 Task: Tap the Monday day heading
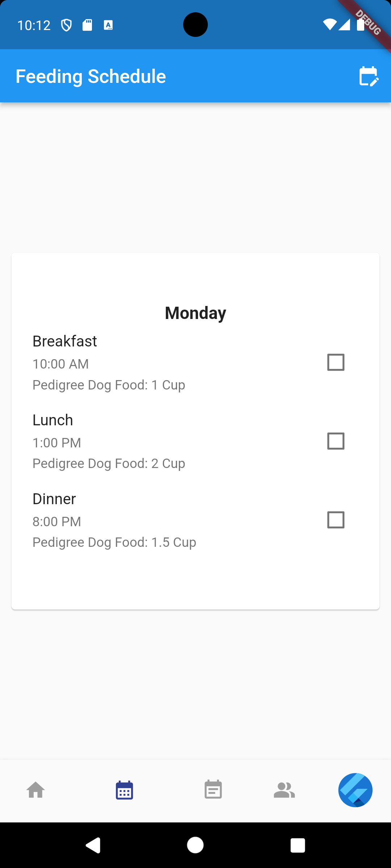[195, 313]
